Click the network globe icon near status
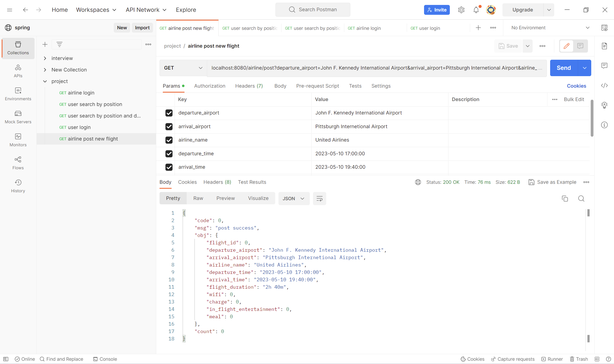The height and width of the screenshot is (364, 614). (418, 182)
